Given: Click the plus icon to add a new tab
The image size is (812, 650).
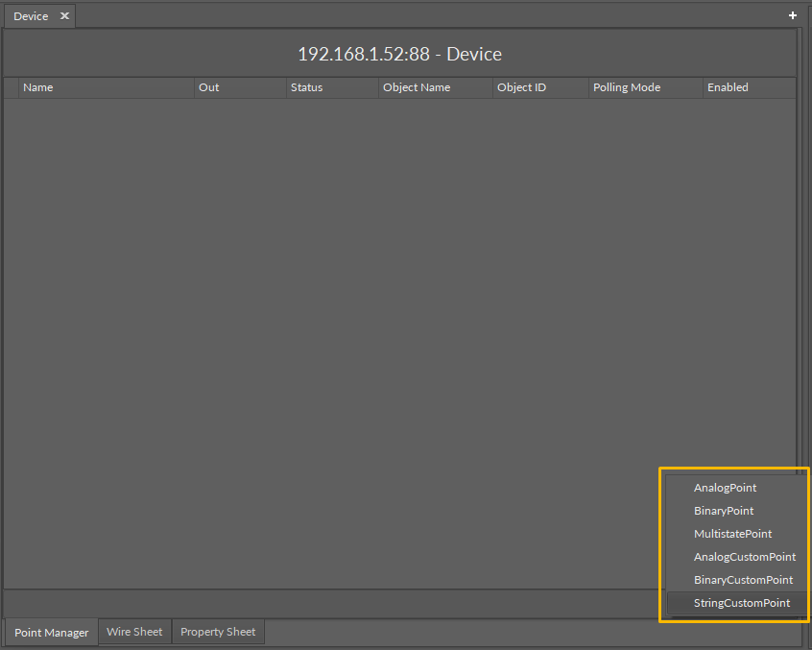Looking at the screenshot, I should 792,15.
